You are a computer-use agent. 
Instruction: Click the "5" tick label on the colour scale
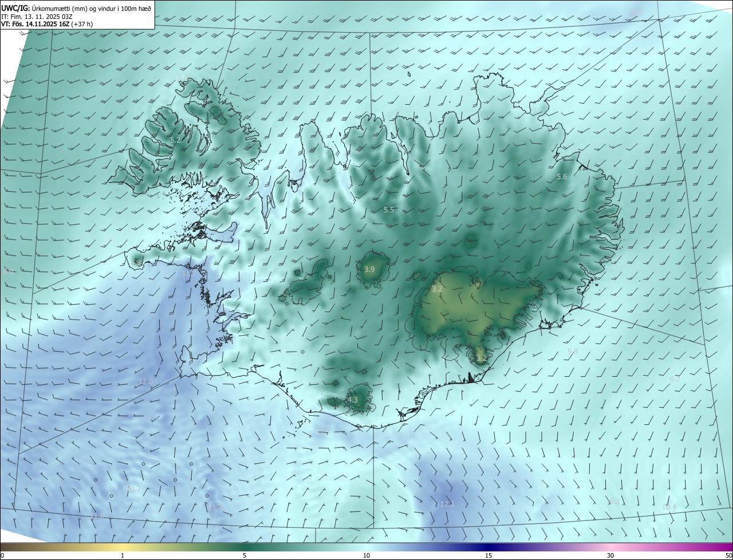[245, 555]
